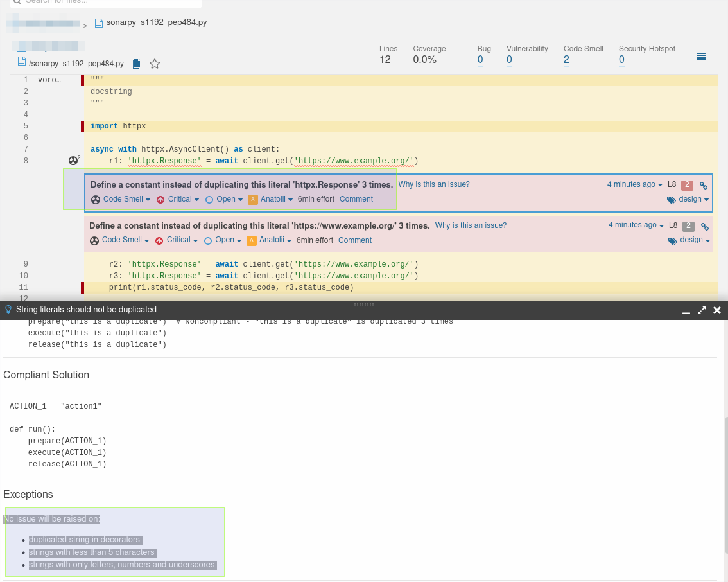Close the String literals rule panel

pyautogui.click(x=717, y=310)
